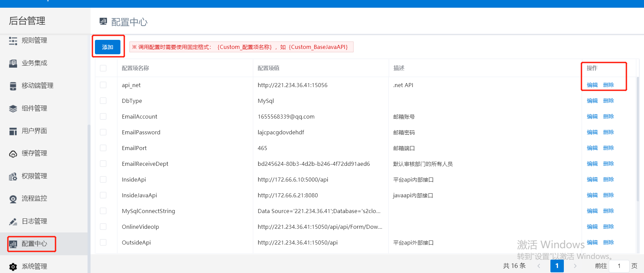The height and width of the screenshot is (273, 644).
Task: Click the 移动端管理 sidebar icon
Action: point(13,86)
